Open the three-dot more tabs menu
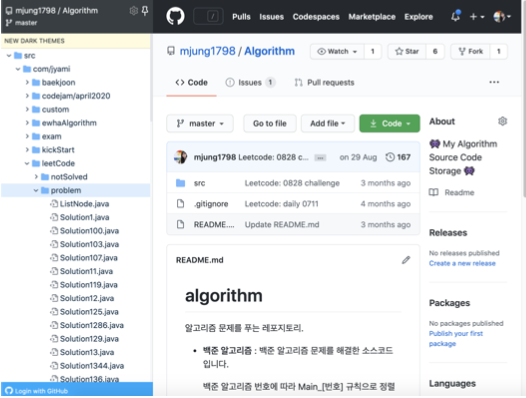 494,82
